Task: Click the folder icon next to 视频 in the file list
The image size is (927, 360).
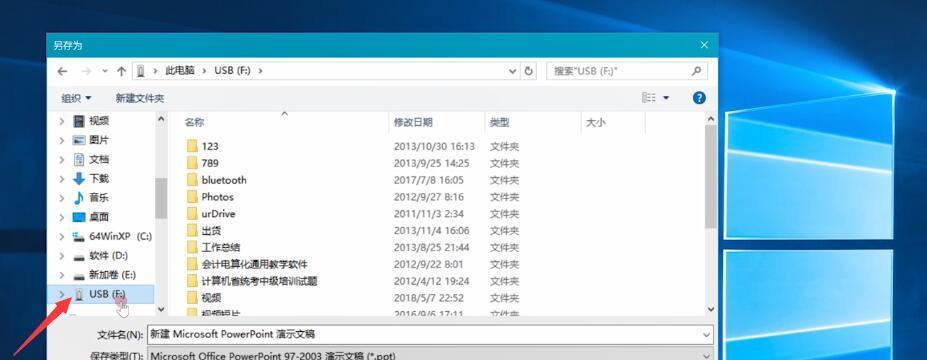Action: pyautogui.click(x=192, y=297)
